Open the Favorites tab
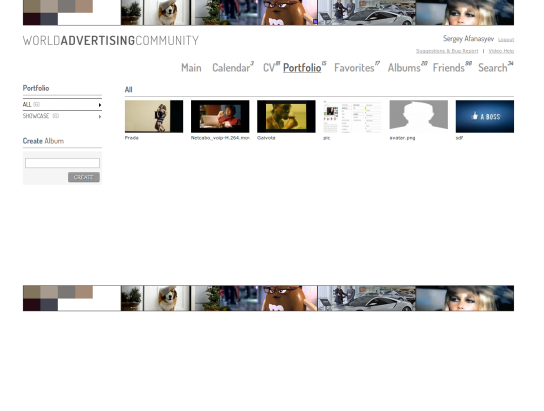This screenshot has height=411, width=544. tap(354, 68)
